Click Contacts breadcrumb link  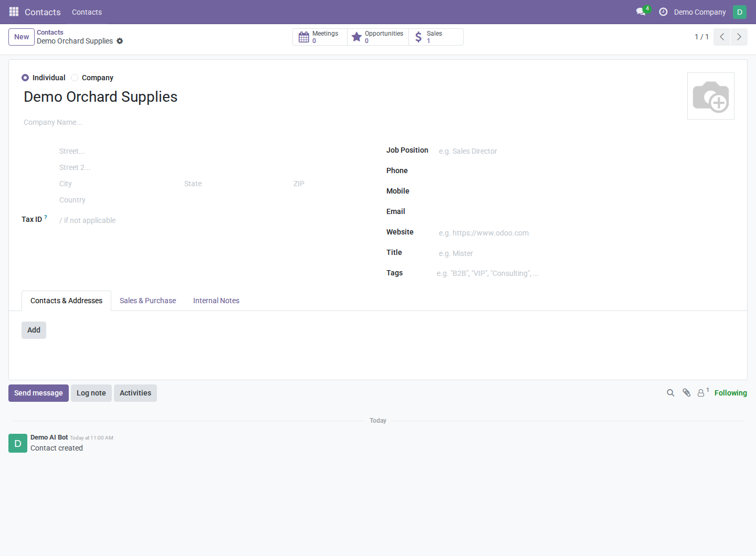(x=50, y=33)
